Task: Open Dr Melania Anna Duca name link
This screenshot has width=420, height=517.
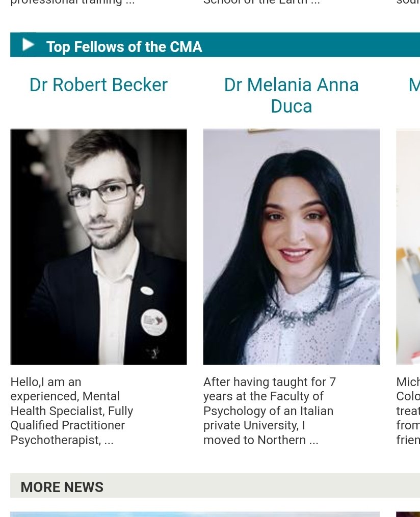Action: (292, 95)
